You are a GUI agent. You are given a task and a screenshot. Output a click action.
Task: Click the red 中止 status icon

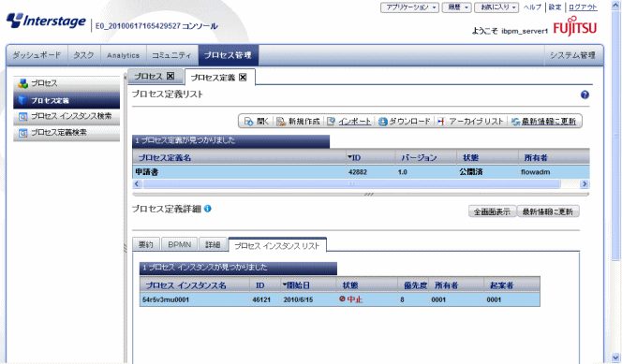click(342, 299)
